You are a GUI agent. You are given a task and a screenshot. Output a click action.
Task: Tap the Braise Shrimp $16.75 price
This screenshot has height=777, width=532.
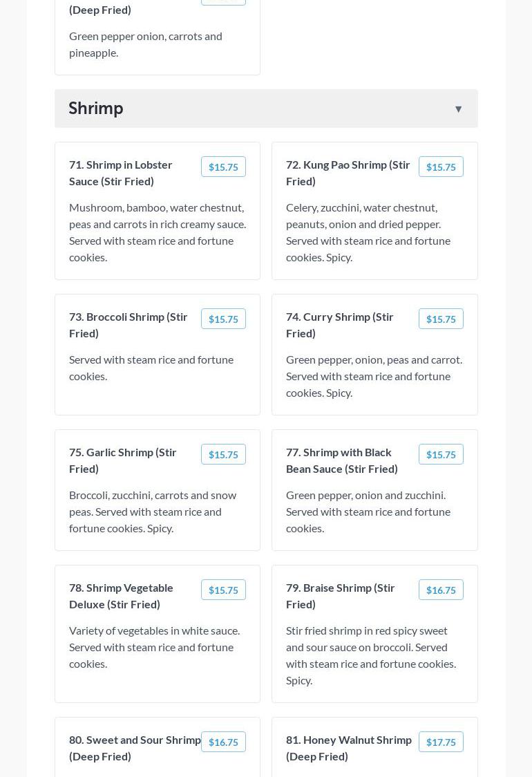441,590
